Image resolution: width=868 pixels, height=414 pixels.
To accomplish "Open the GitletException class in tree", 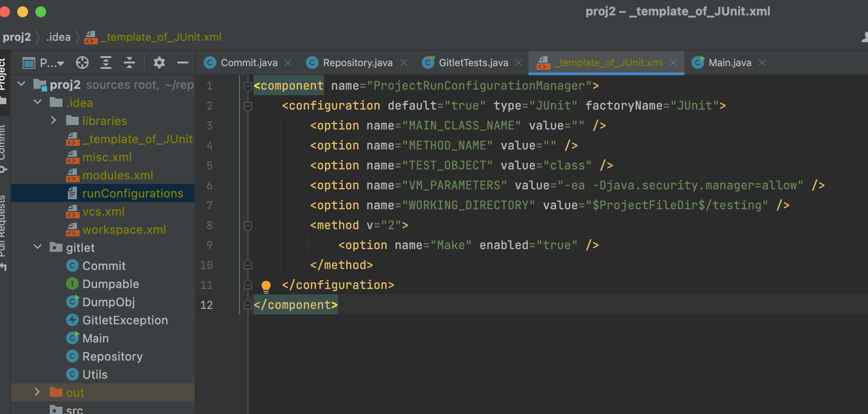I will tap(125, 320).
